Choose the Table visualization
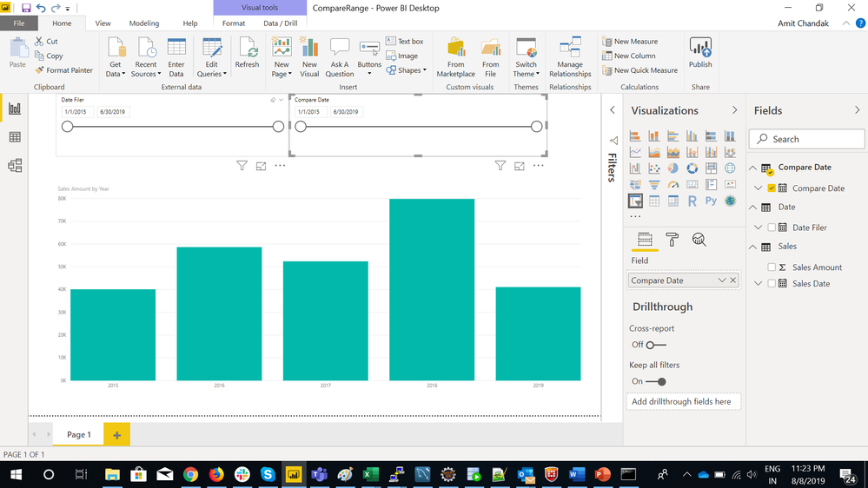The height and width of the screenshot is (488, 868). pyautogui.click(x=654, y=201)
